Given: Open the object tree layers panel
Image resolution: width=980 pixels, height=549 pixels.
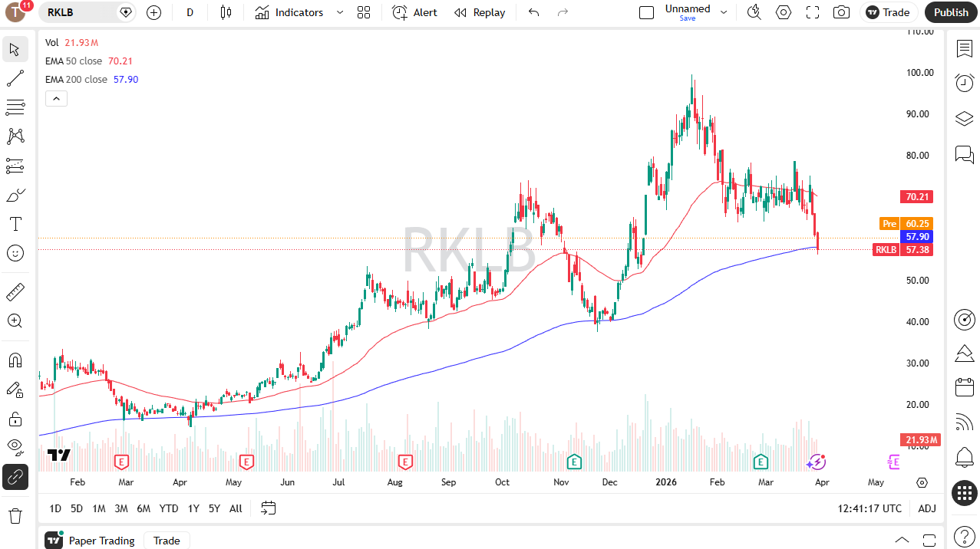Looking at the screenshot, I should click(965, 119).
